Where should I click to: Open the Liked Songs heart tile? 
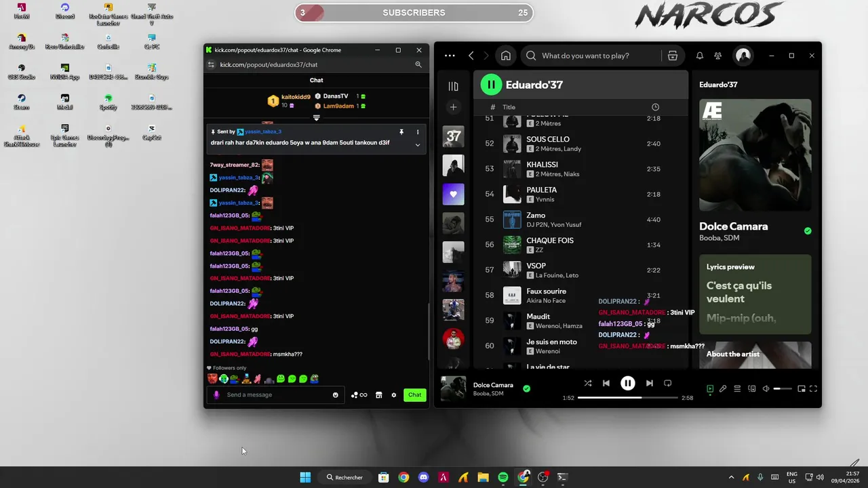pos(454,195)
